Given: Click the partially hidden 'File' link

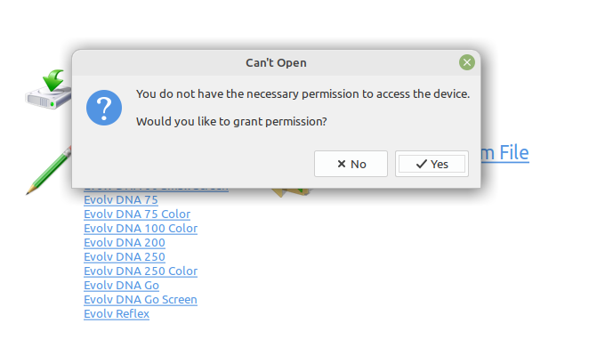Looking at the screenshot, I should (505, 153).
